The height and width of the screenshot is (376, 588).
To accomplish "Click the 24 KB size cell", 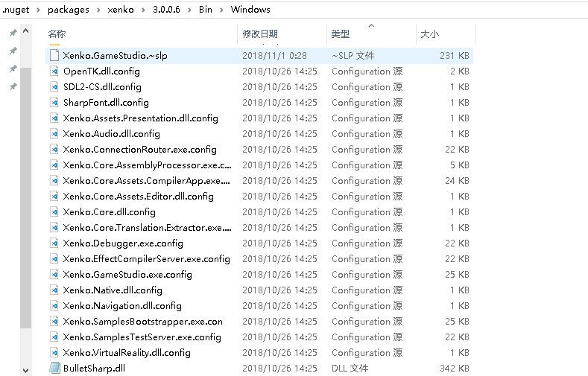I will (457, 181).
